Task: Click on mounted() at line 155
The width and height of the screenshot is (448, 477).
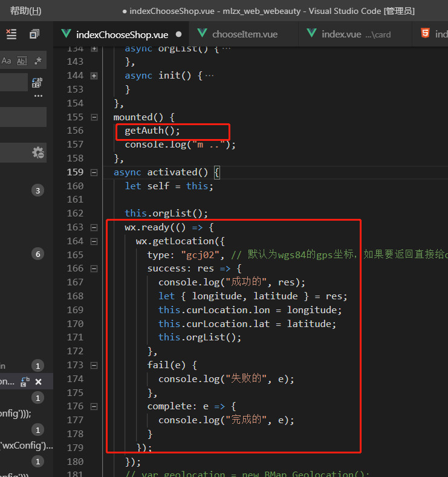Action: click(x=144, y=117)
